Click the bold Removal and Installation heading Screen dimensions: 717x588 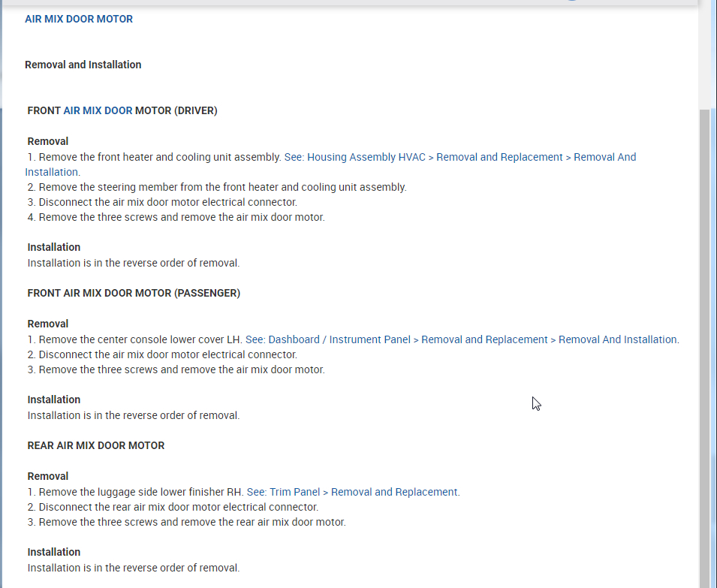point(83,65)
